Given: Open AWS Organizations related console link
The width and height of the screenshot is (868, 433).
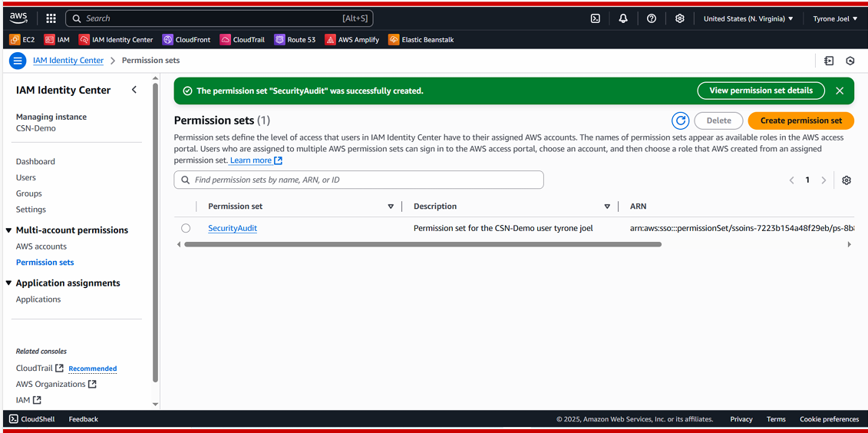Looking at the screenshot, I should 56,385.
